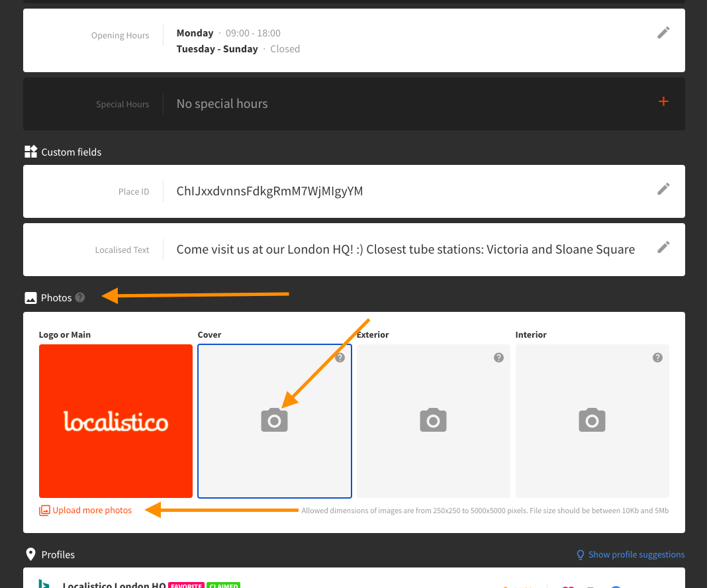The image size is (707, 588).
Task: Click the Custom fields heading
Action: 71,152
